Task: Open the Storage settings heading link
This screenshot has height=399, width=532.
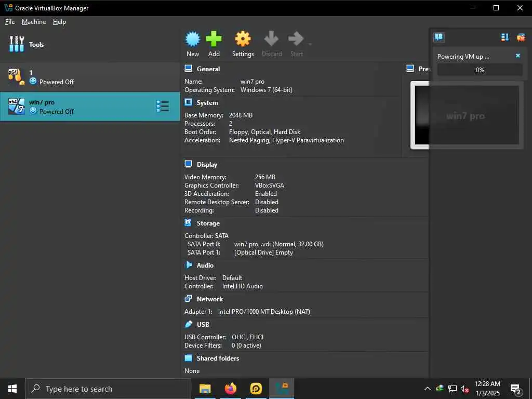Action: 208,223
